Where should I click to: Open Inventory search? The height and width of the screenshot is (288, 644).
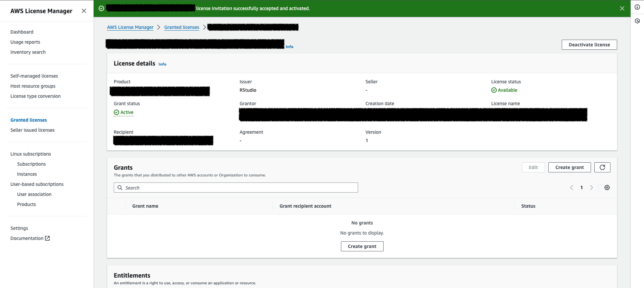(28, 52)
